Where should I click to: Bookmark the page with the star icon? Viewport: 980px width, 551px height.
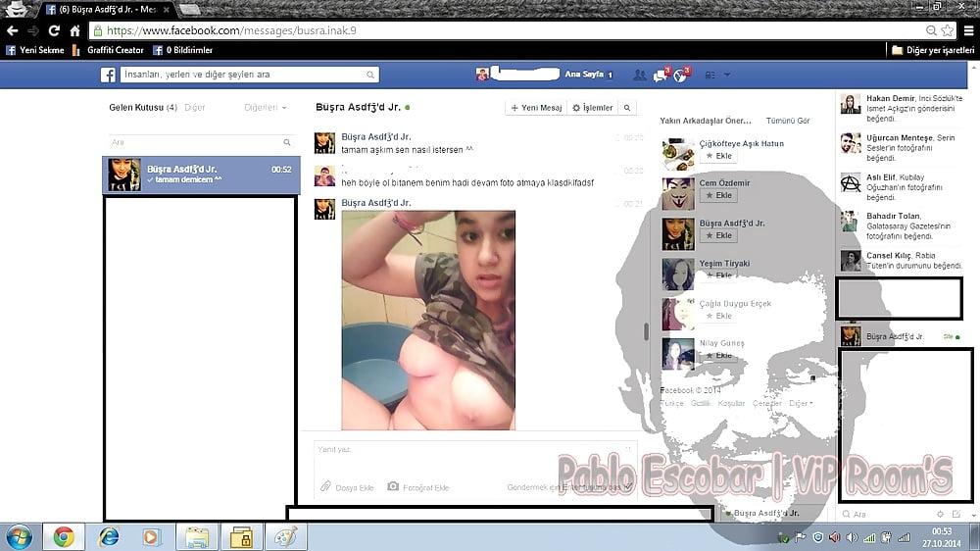(x=947, y=30)
